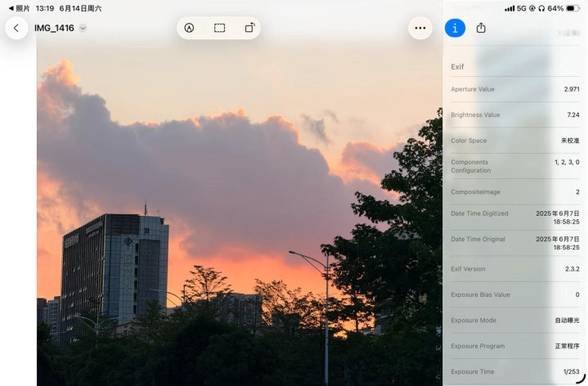Select the Exif section header
The image size is (588, 386).
click(457, 67)
